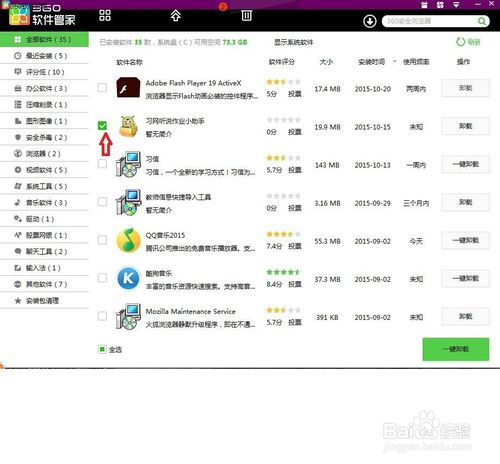This screenshot has width=500, height=464.
Task: Check the 酷狗音乐 row checkbox
Action: point(102,278)
